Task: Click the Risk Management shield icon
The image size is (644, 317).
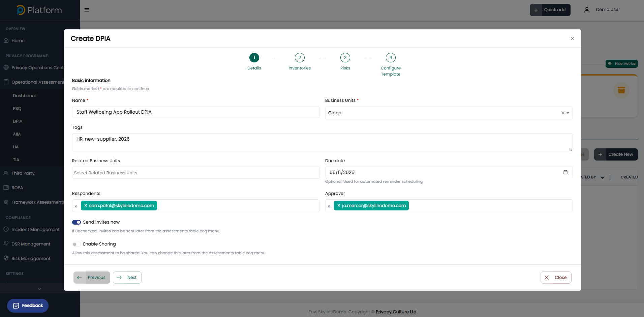Action: (6, 258)
